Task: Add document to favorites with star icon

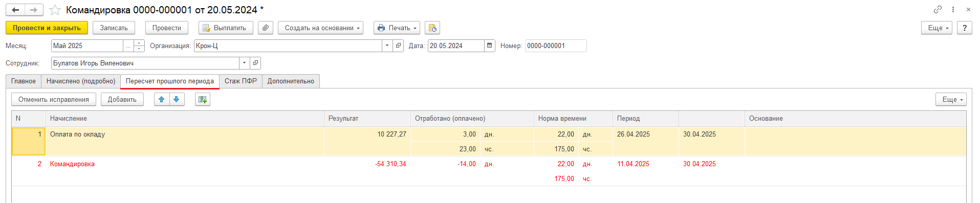Action: point(55,10)
